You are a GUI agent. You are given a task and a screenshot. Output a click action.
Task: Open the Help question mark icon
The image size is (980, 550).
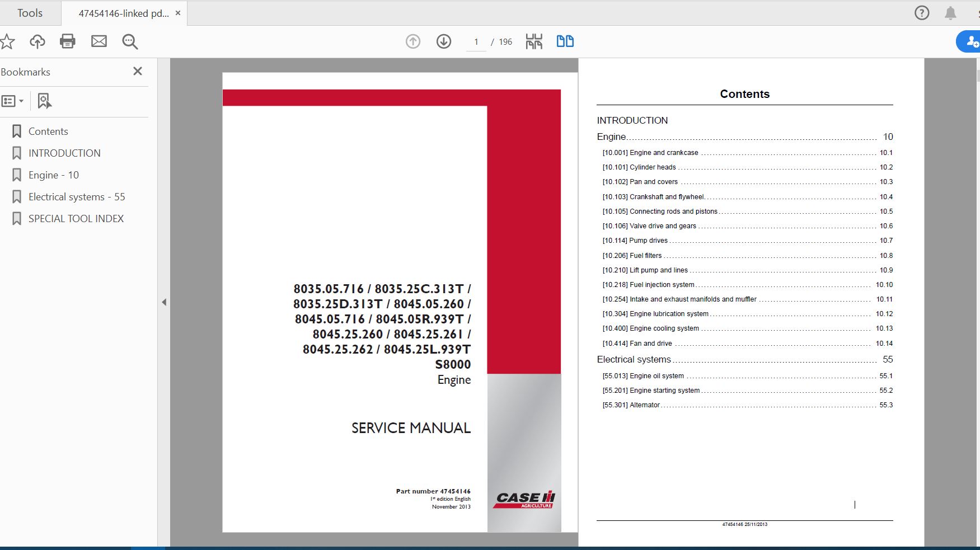[x=922, y=13]
